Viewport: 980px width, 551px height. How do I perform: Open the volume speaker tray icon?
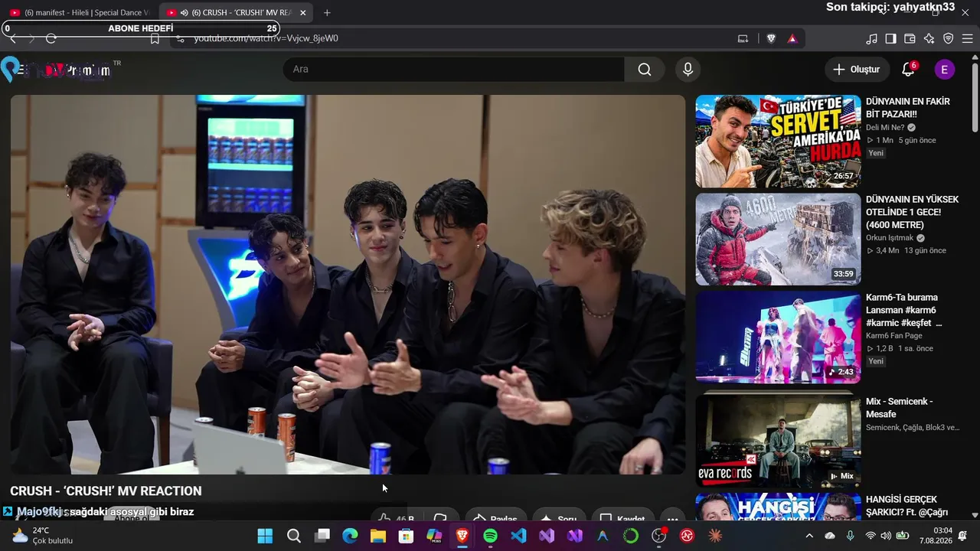coord(886,536)
